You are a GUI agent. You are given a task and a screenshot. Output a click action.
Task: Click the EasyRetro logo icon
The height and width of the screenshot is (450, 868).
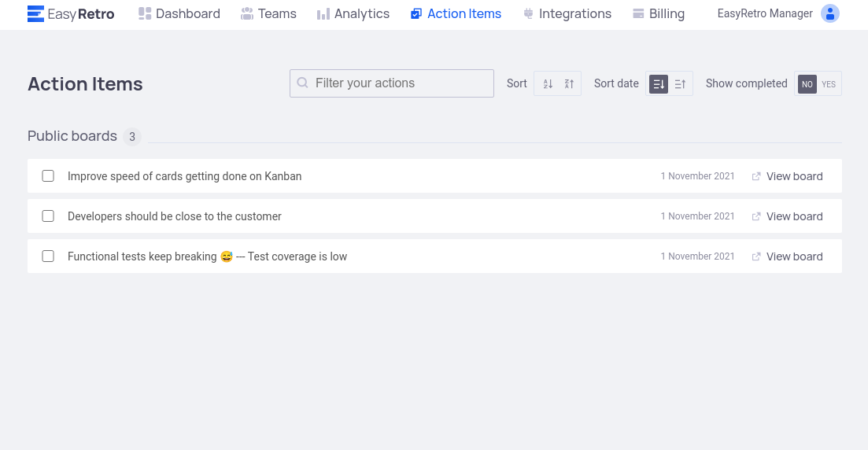(35, 13)
